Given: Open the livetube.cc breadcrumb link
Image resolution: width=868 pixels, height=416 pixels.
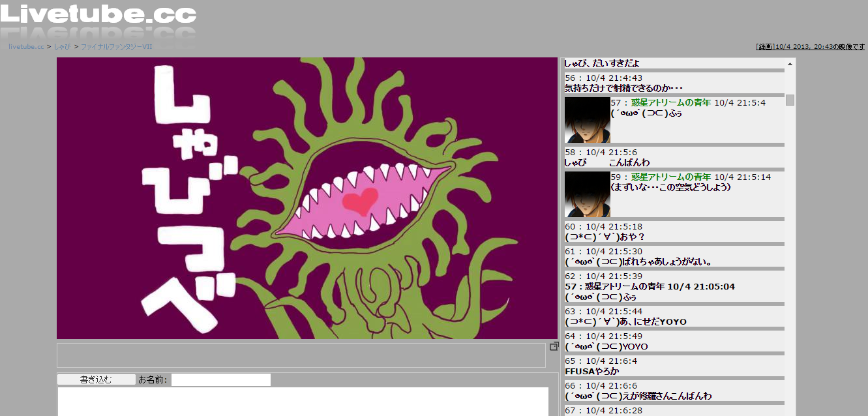Looking at the screenshot, I should click(x=26, y=47).
